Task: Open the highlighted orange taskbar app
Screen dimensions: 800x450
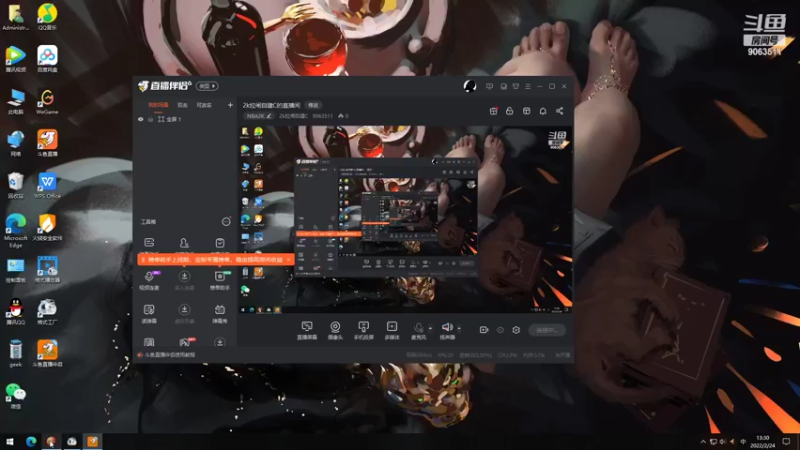Action: click(92, 441)
